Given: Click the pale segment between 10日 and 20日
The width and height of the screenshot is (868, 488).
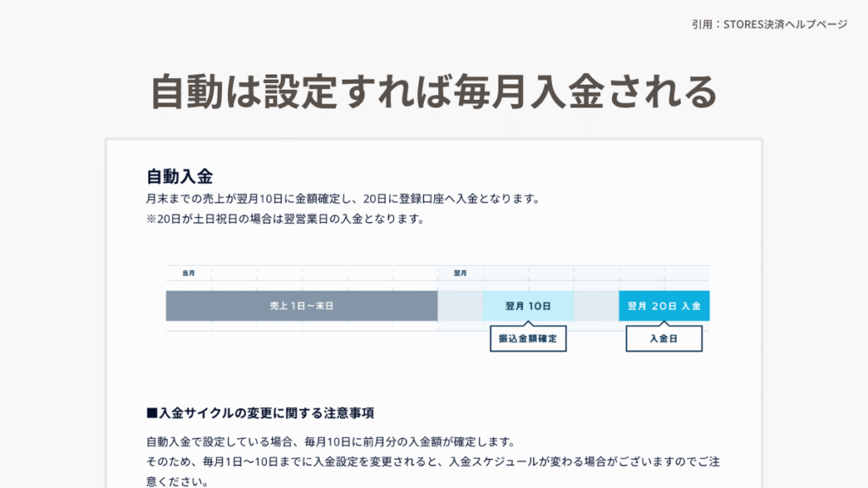Looking at the screenshot, I should [596, 306].
